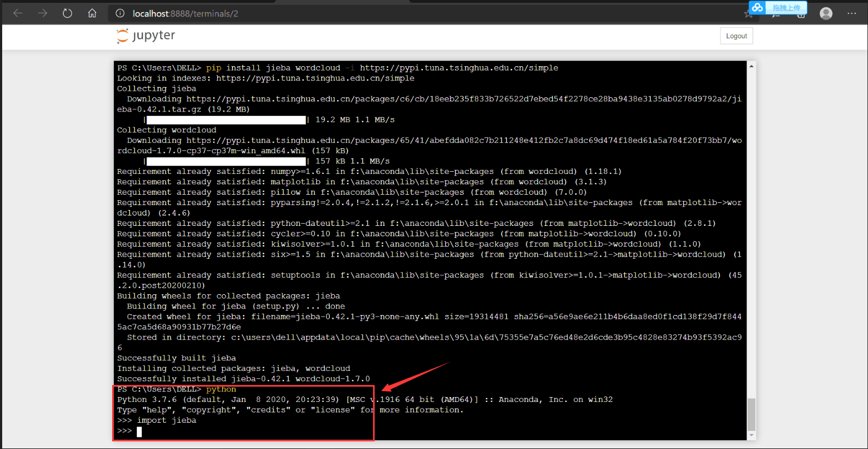The image size is (868, 449).
Task: Place cursor at the Python >>> prompt
Action: pyautogui.click(x=139, y=431)
